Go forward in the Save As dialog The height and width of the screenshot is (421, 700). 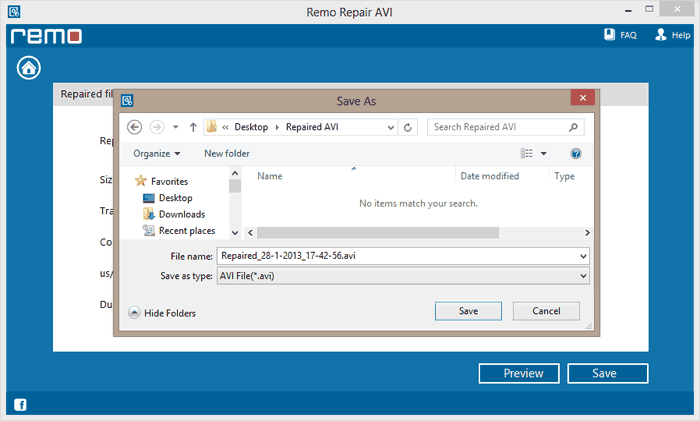click(x=157, y=127)
